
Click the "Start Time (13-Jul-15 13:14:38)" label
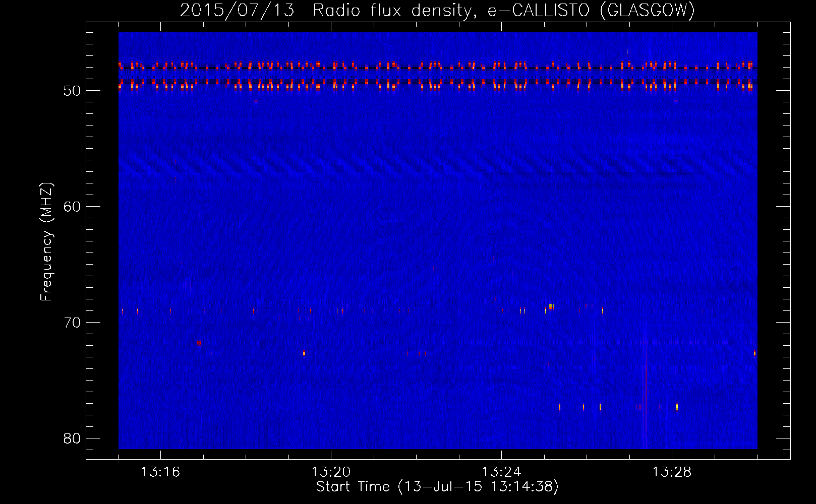click(x=437, y=487)
